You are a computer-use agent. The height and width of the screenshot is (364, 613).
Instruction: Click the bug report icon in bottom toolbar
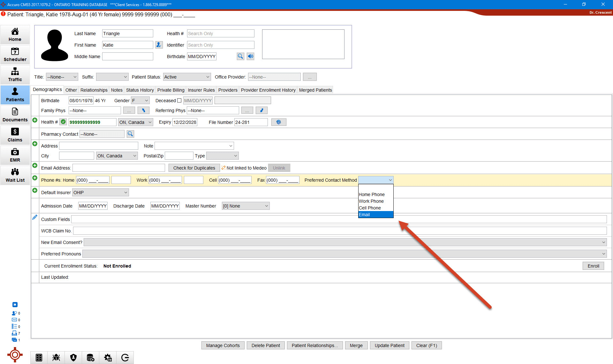(56, 357)
